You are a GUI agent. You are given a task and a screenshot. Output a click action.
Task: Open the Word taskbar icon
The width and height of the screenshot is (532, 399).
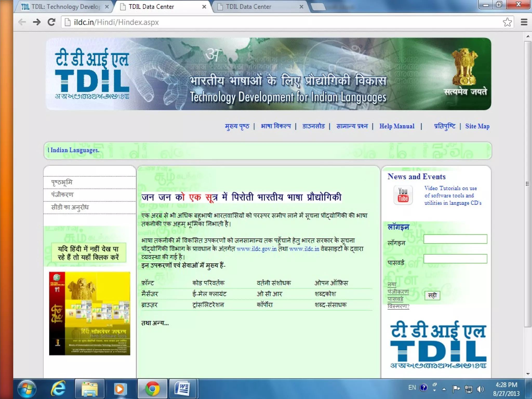[183, 389]
